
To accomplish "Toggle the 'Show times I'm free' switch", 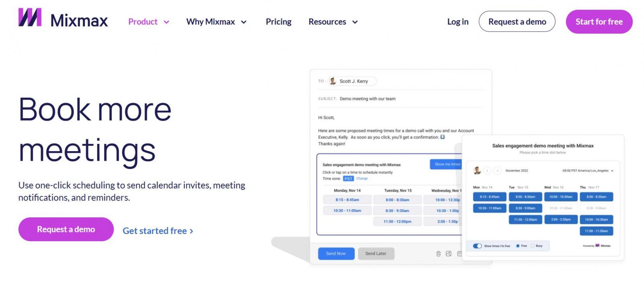I will click(477, 246).
